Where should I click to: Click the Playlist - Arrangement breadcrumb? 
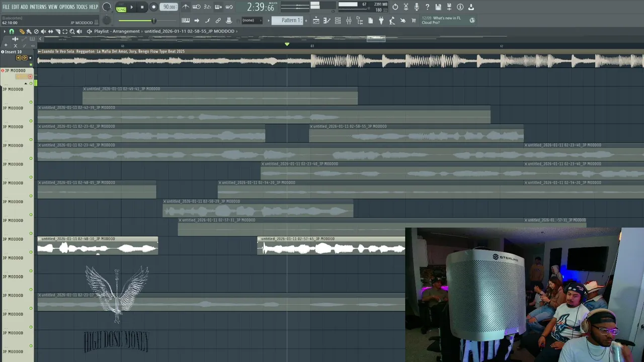coord(117,31)
